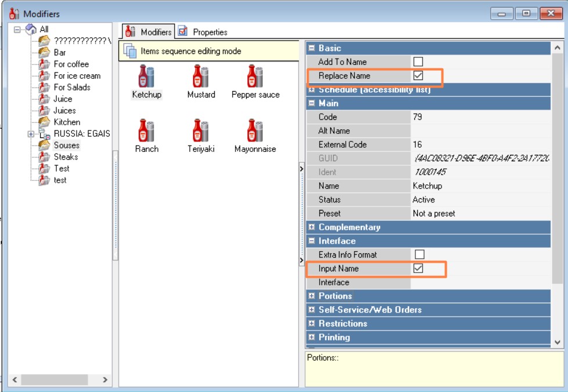Click the lower splitter collapse arrow

click(x=301, y=260)
